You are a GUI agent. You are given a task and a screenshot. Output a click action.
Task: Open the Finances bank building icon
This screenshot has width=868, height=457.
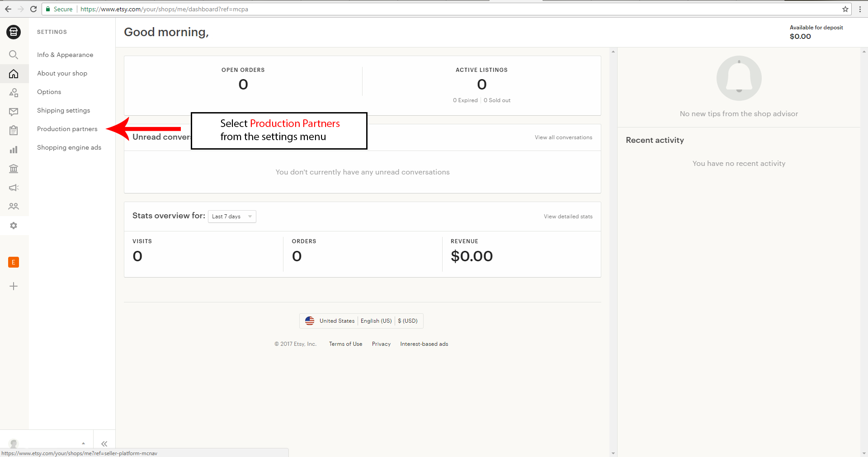(x=14, y=169)
